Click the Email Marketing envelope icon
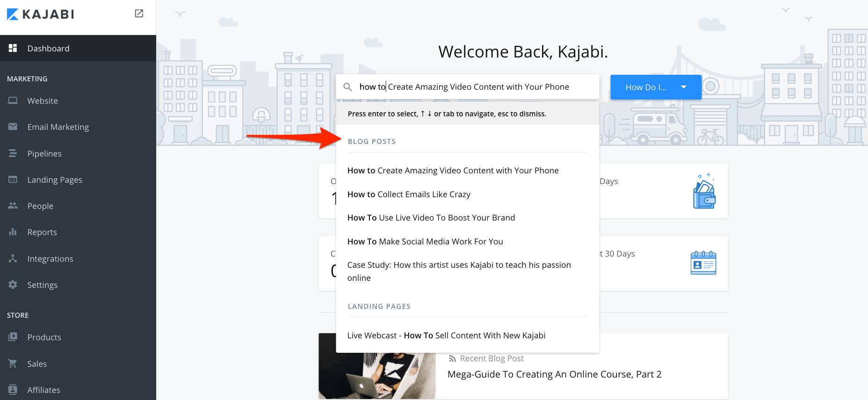The image size is (868, 400). point(13,127)
